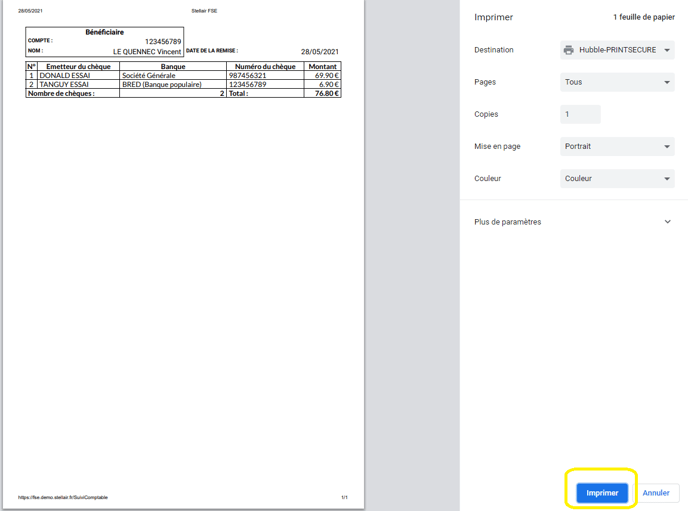
Task: Click the Société Générale bank cell
Action: (x=148, y=75)
